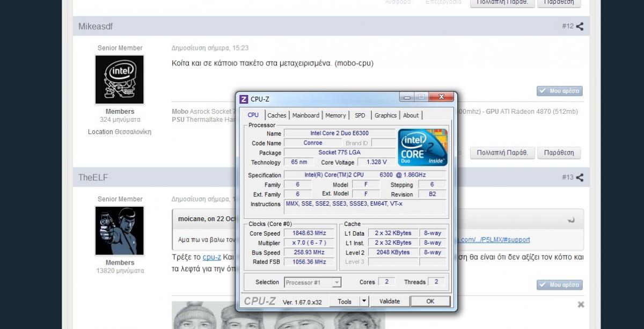Open TheELF's Spock avatar image
The image size is (644, 329).
coord(119,231)
